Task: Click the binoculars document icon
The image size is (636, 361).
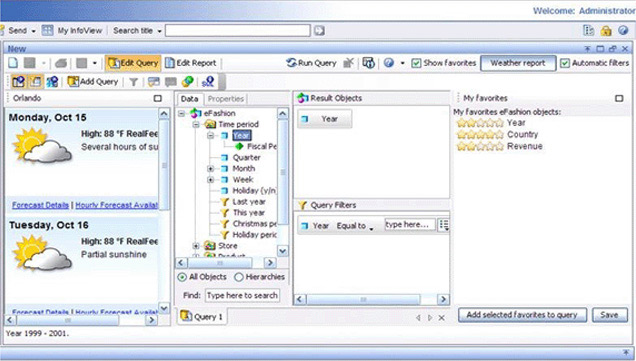Action: tap(368, 63)
